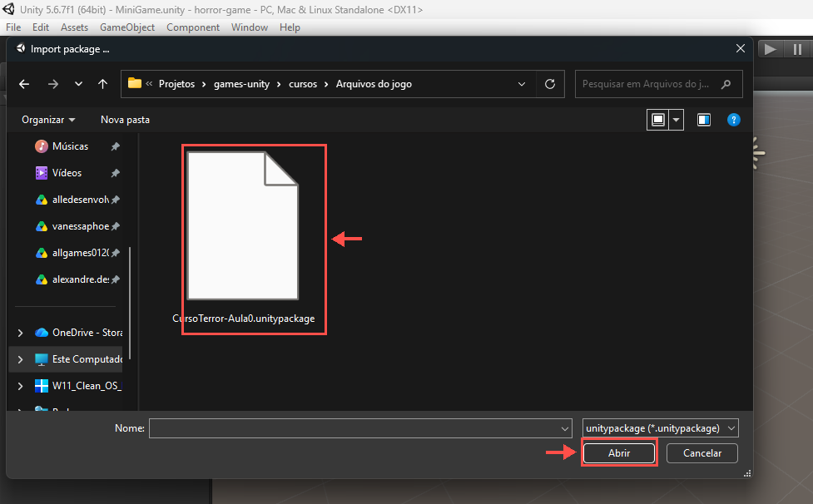Open the unitypackage file type dropdown

pyautogui.click(x=661, y=428)
